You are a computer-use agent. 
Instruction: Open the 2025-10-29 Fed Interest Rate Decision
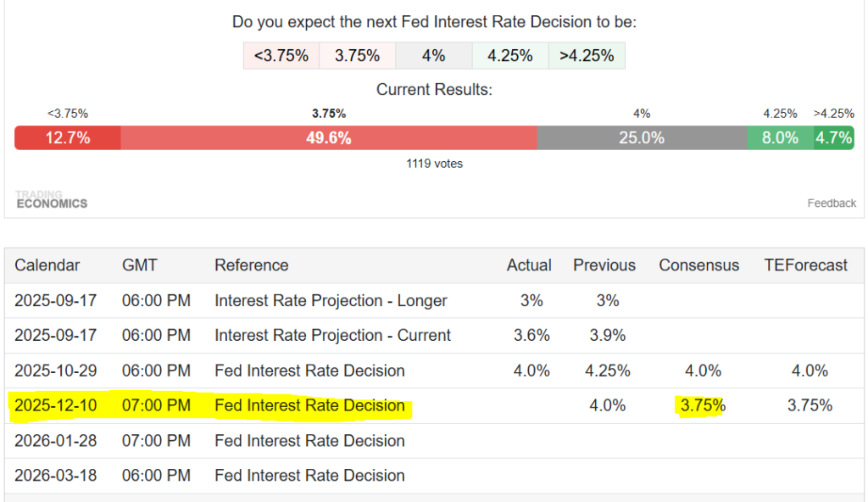pos(309,371)
